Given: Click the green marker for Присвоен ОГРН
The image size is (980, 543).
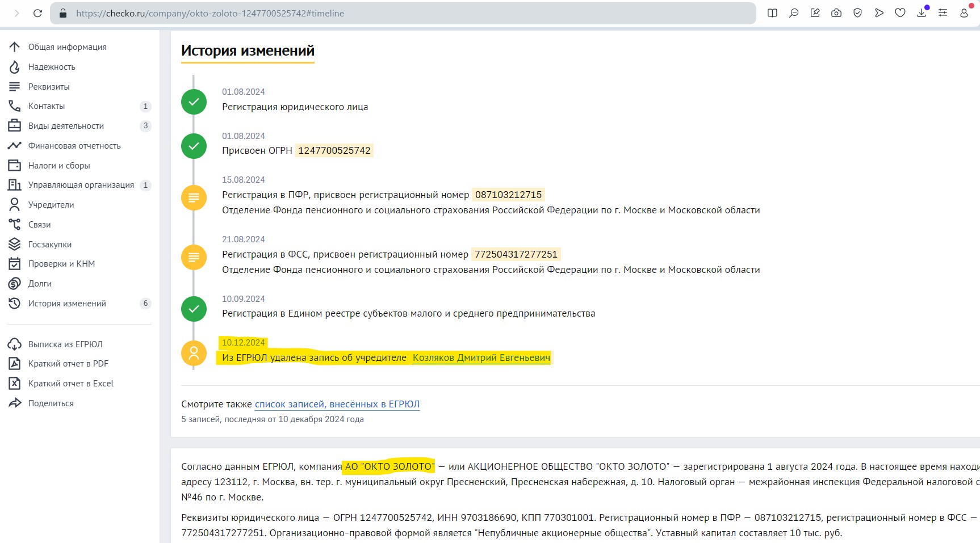Looking at the screenshot, I should (x=194, y=146).
